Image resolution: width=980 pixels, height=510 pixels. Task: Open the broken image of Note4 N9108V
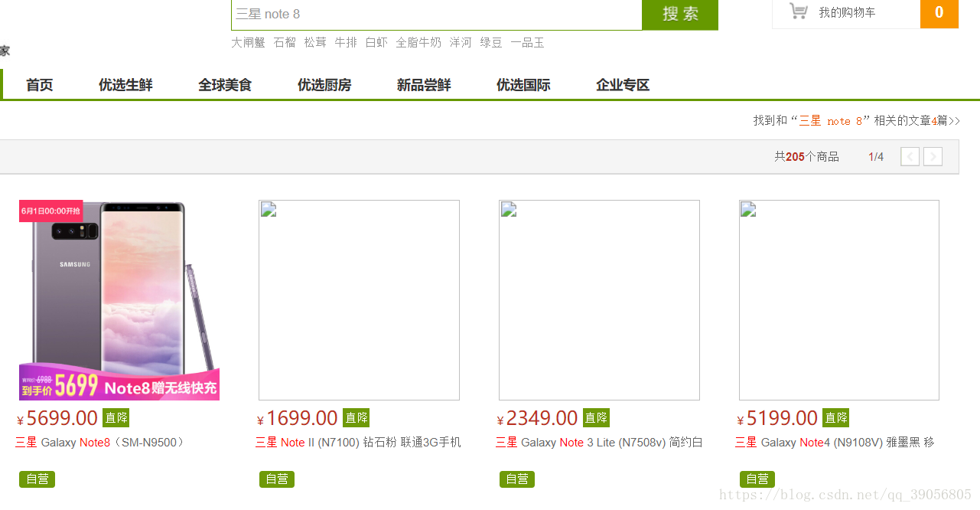pos(839,300)
